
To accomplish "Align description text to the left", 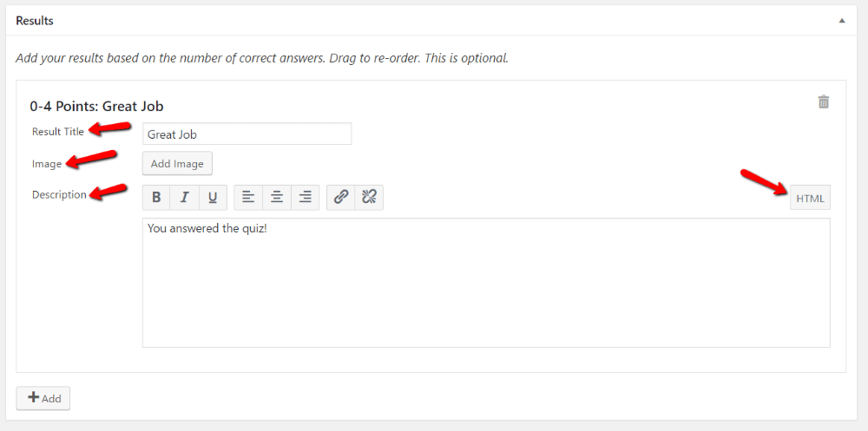I will tap(248, 198).
